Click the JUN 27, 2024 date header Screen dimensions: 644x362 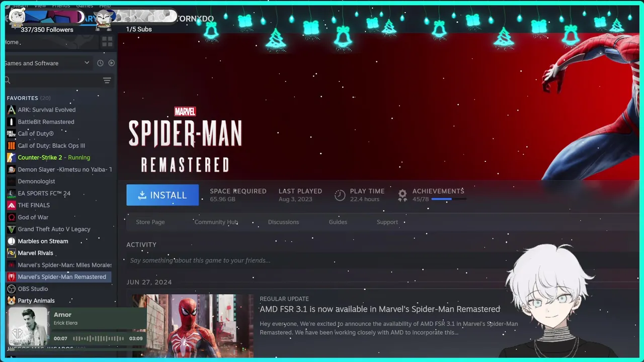coord(149,282)
